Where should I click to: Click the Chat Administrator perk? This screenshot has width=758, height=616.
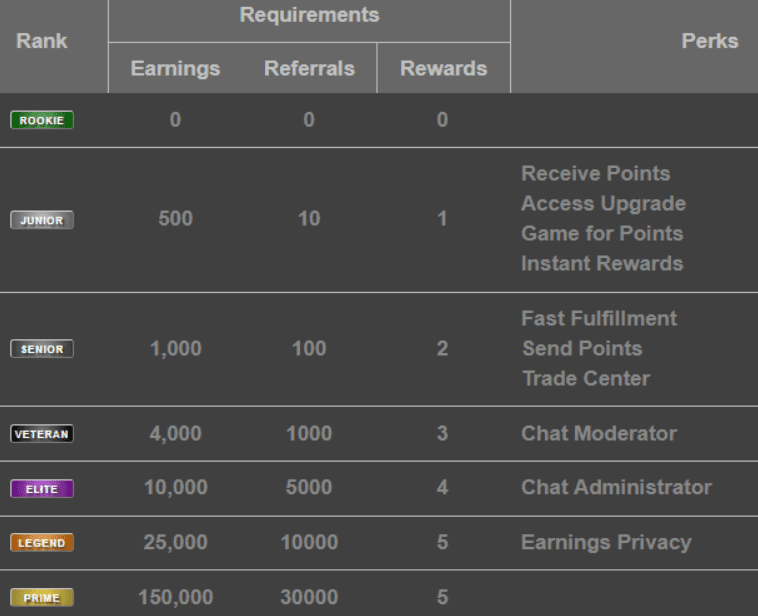[x=616, y=487]
